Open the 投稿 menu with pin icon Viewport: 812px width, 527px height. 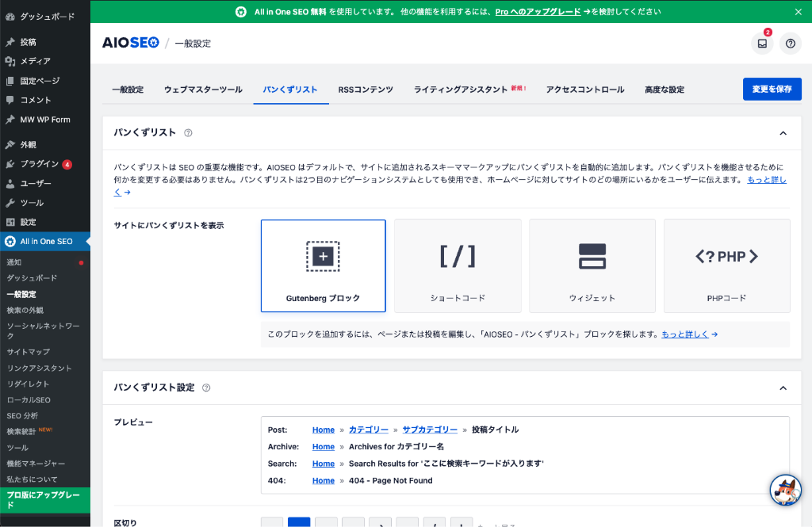tap(45, 42)
